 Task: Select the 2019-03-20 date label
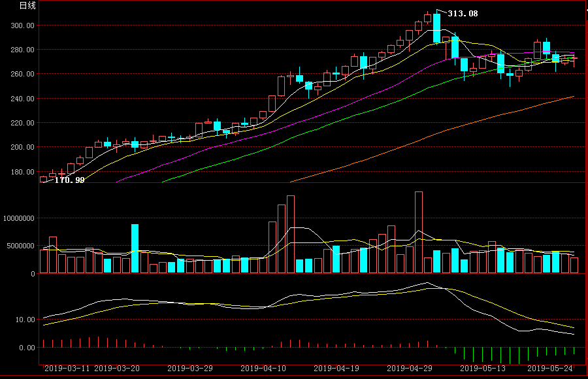pos(117,369)
